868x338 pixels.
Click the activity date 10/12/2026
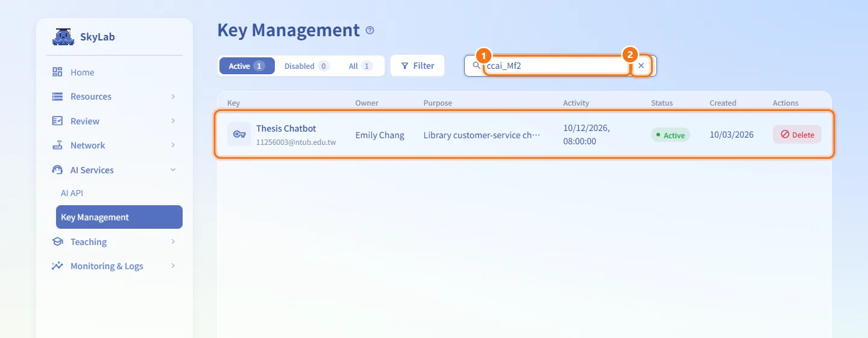[x=587, y=129]
